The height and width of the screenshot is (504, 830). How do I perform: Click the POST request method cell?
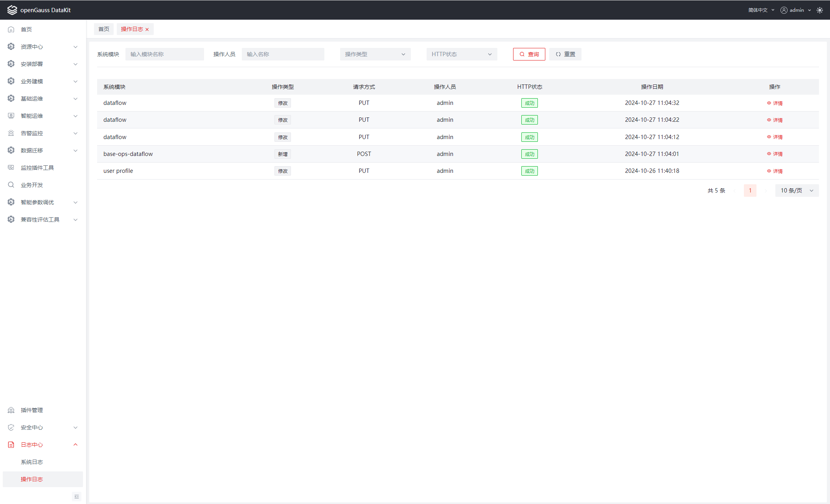pos(364,154)
